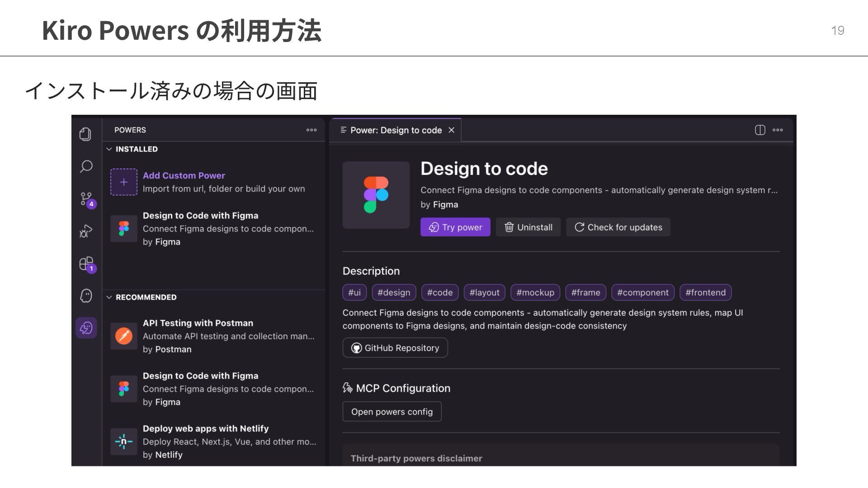Click the Try power button

point(455,227)
